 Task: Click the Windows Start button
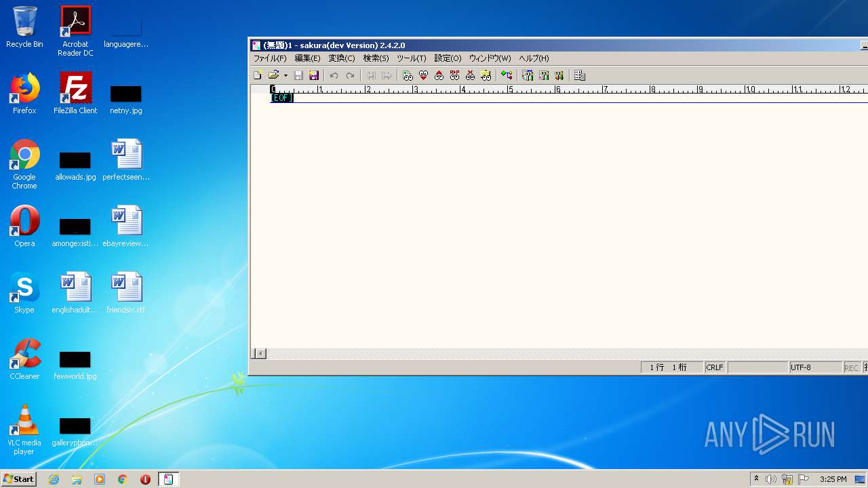coord(18,479)
